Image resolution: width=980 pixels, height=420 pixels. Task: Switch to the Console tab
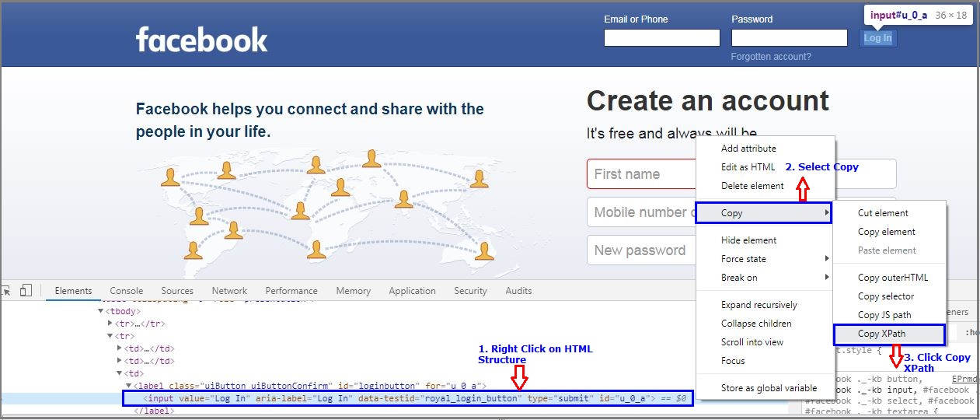pyautogui.click(x=126, y=291)
